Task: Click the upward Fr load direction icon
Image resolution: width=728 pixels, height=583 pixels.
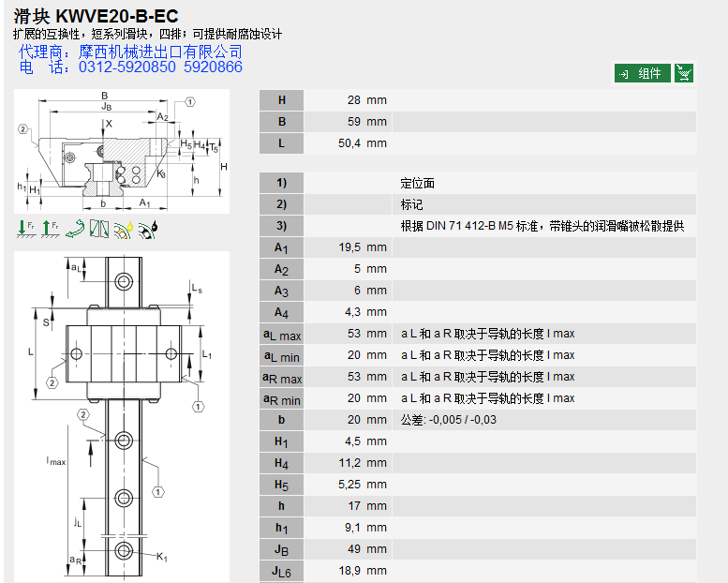Action: 50,228
